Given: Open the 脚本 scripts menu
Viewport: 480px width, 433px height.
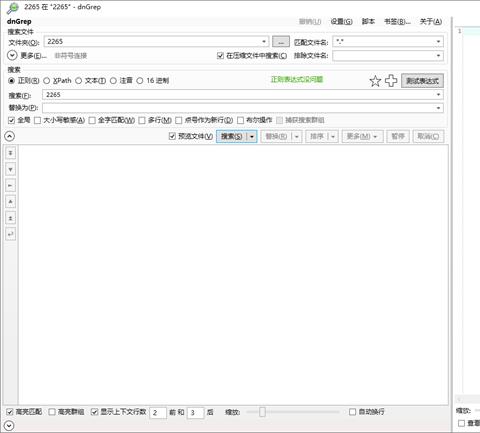Looking at the screenshot, I should coord(368,22).
